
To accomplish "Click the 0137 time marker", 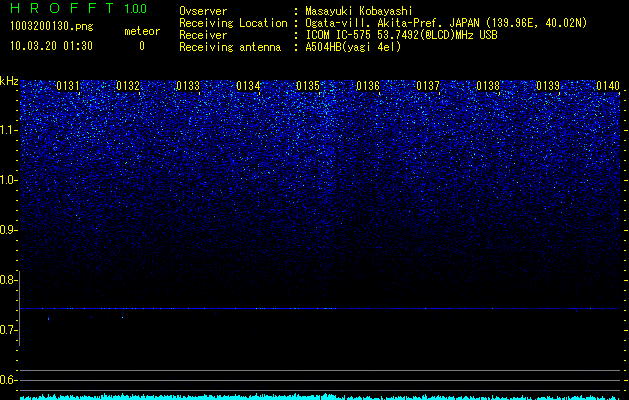I will click(428, 86).
